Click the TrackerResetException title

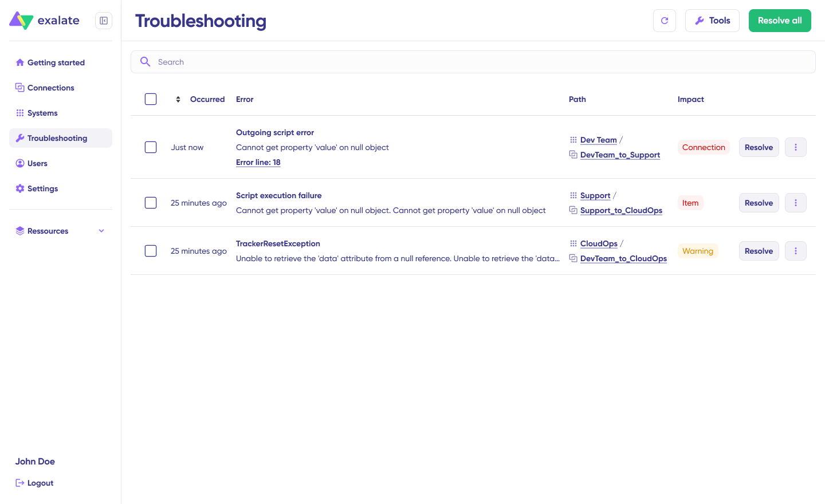[x=278, y=243]
